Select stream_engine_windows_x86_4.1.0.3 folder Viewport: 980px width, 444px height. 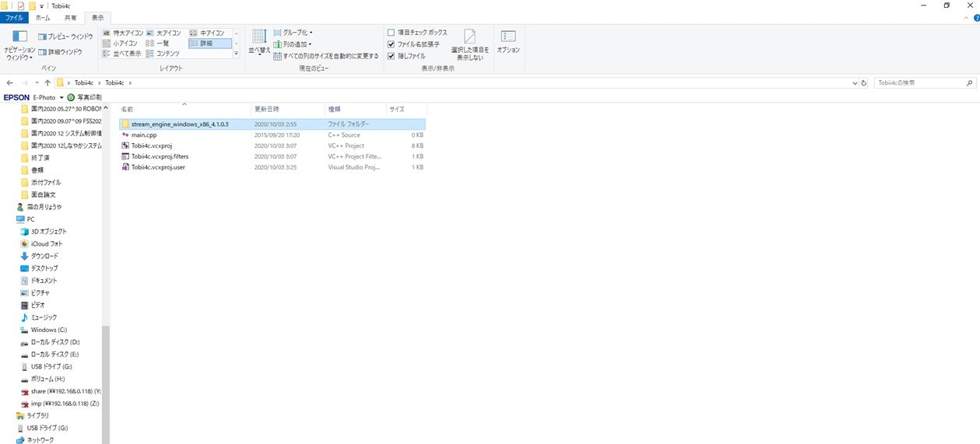click(x=272, y=124)
